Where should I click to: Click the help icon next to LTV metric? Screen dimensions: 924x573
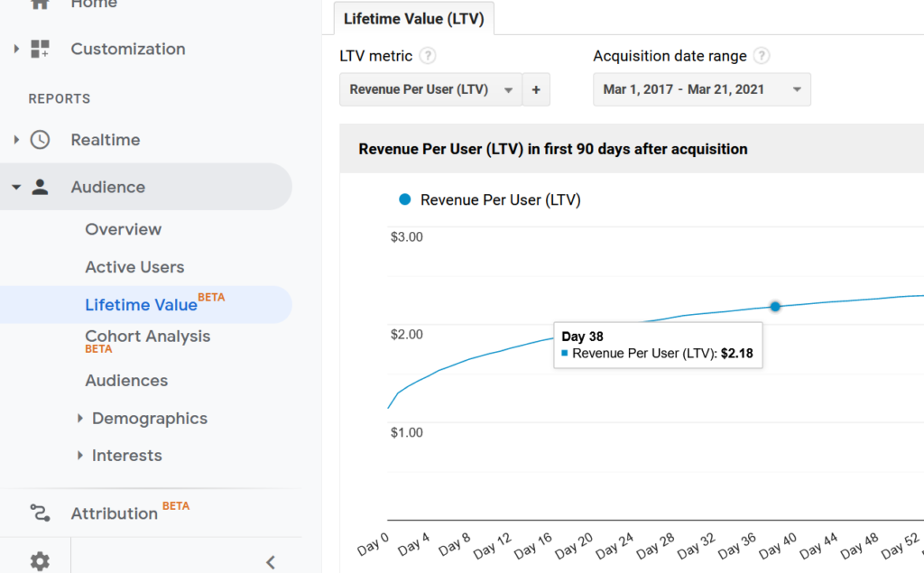pos(430,55)
